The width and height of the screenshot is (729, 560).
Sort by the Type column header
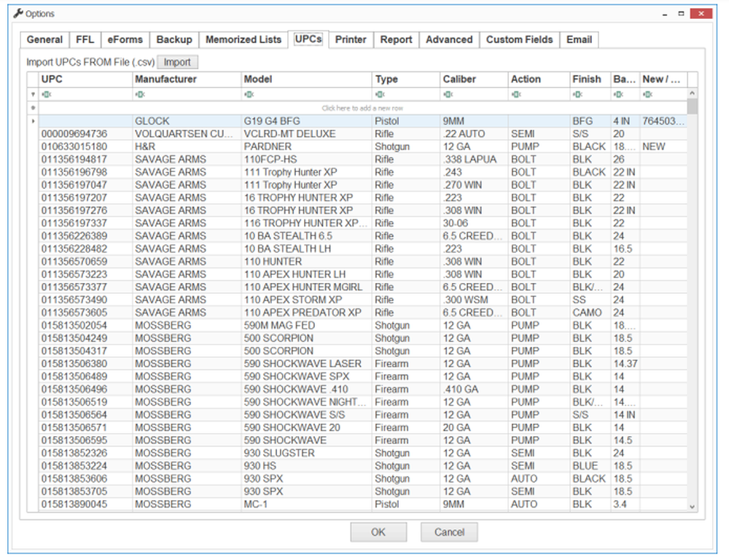406,79
